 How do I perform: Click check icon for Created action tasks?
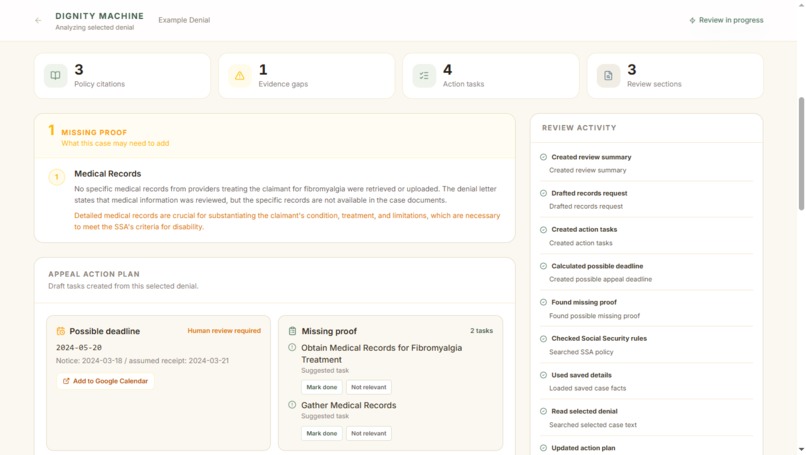(543, 230)
